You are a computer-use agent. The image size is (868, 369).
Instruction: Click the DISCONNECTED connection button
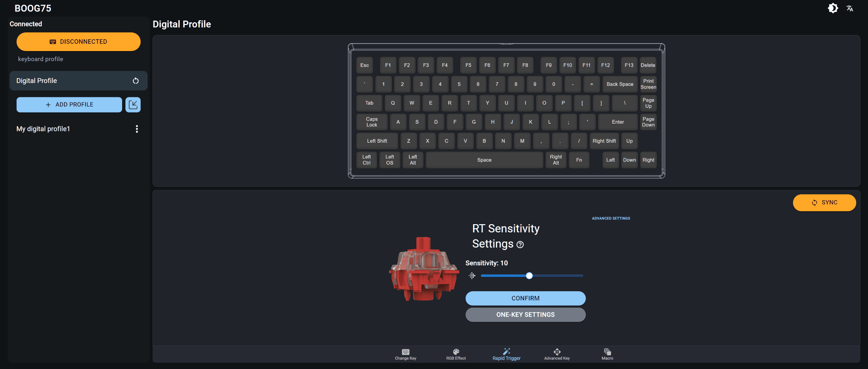(x=78, y=42)
